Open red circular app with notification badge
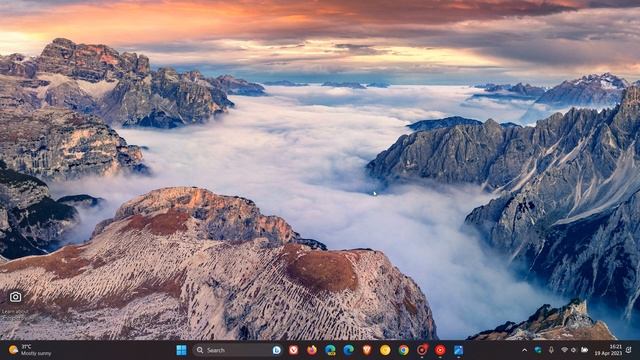640x360 pixels. pyautogui.click(x=422, y=350)
